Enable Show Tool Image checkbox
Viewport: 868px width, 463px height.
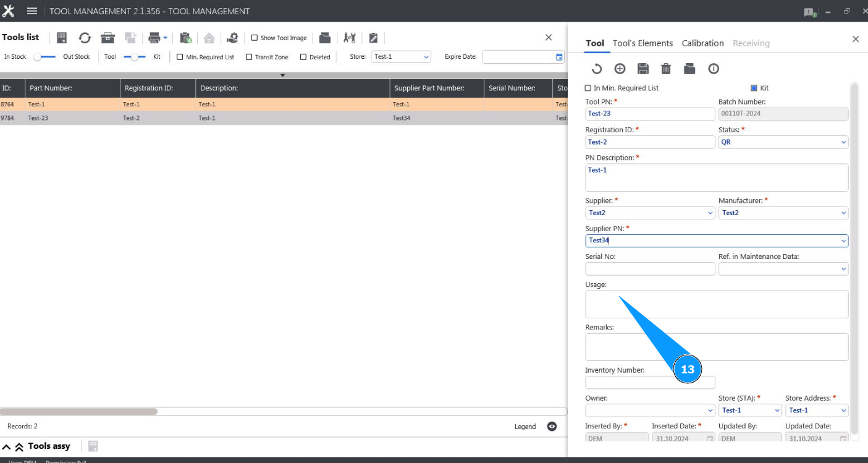click(255, 38)
